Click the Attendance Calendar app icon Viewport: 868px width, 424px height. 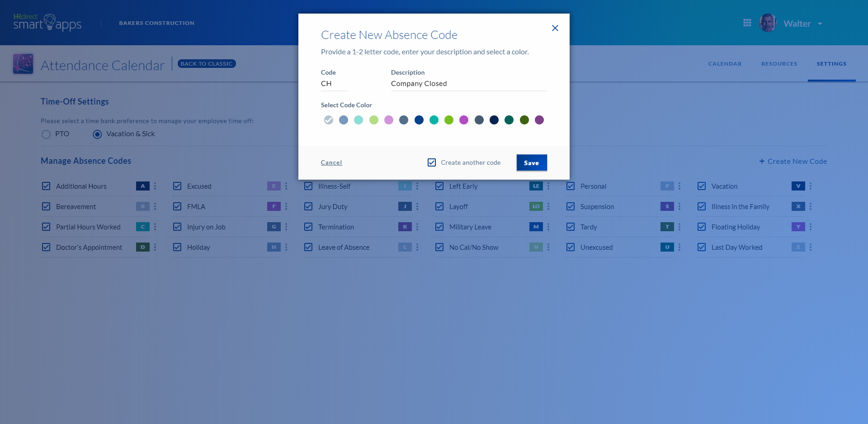coord(23,64)
